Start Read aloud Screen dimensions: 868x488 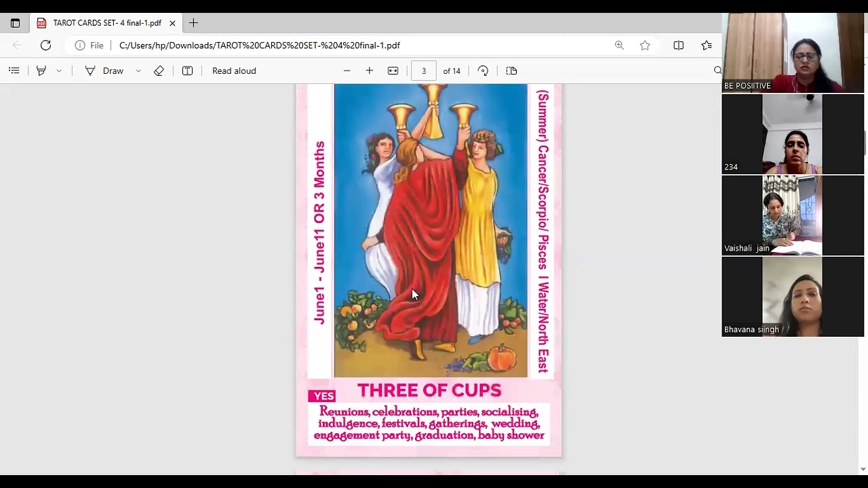pos(234,70)
